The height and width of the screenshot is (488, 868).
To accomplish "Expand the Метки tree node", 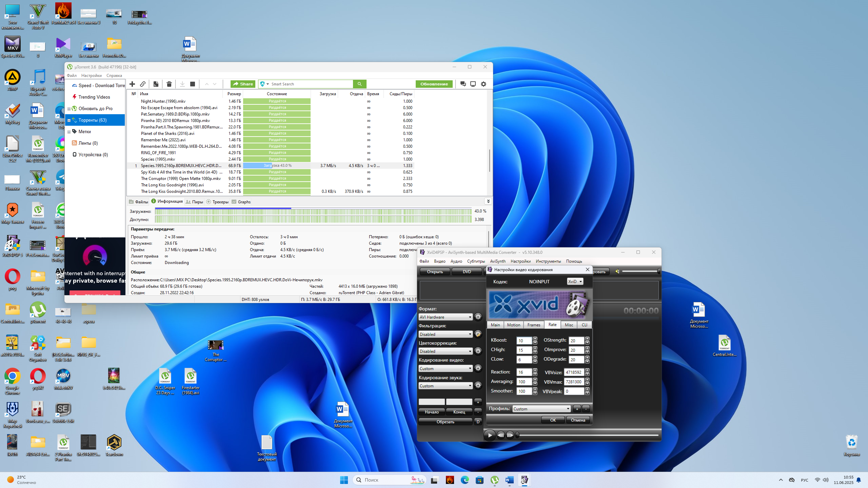I will pyautogui.click(x=69, y=132).
